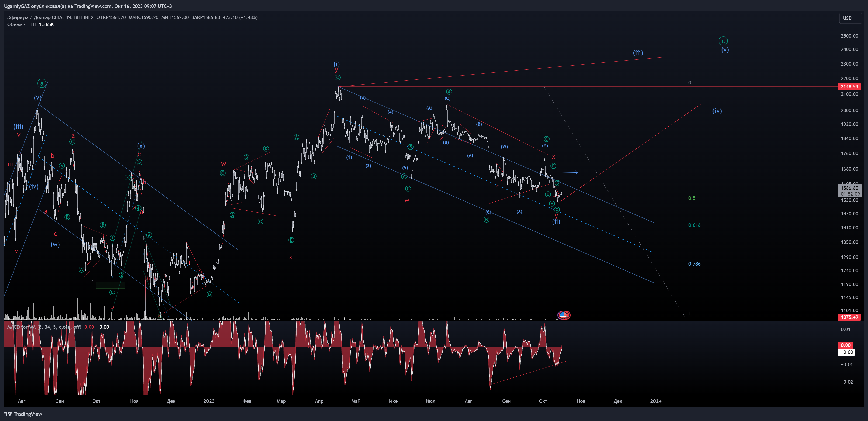Screen dimensions: 868x421
Task: Click the US flag economic event icon
Action: 563,315
